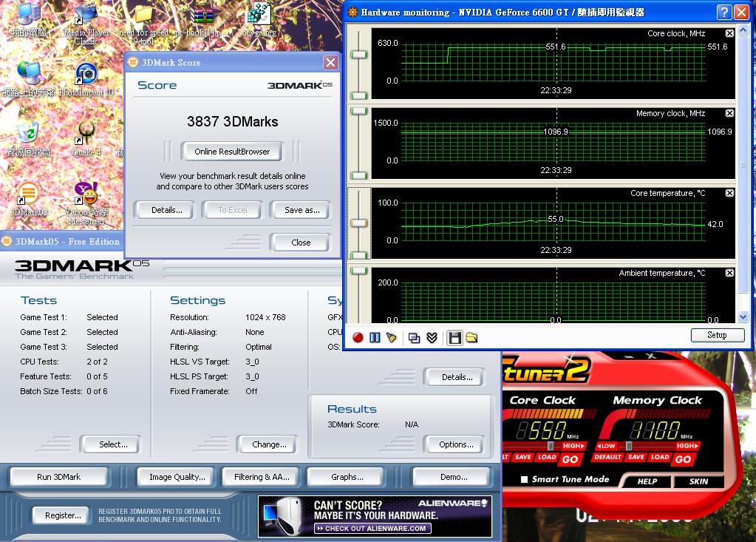Click the Run 3DMark button
756x542 pixels.
coord(59,477)
